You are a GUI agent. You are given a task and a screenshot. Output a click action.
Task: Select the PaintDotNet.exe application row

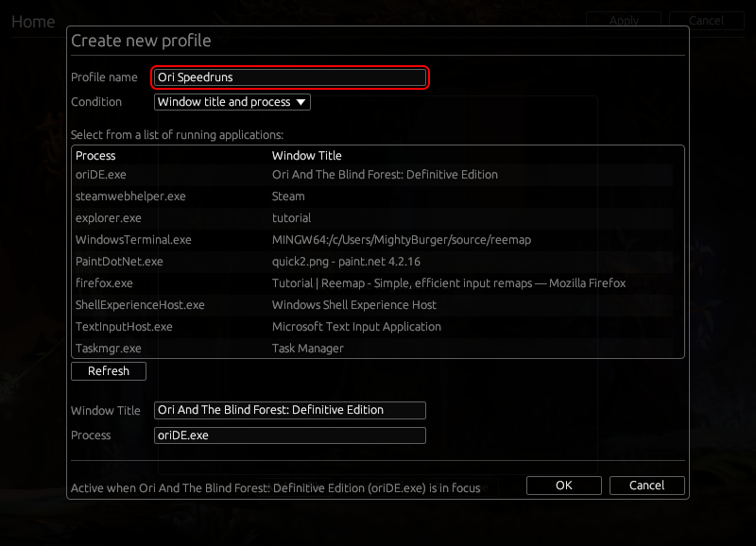(x=376, y=262)
